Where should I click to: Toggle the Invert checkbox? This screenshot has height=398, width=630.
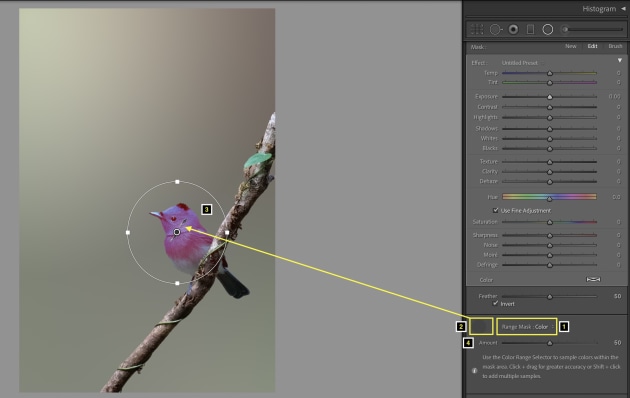point(495,304)
